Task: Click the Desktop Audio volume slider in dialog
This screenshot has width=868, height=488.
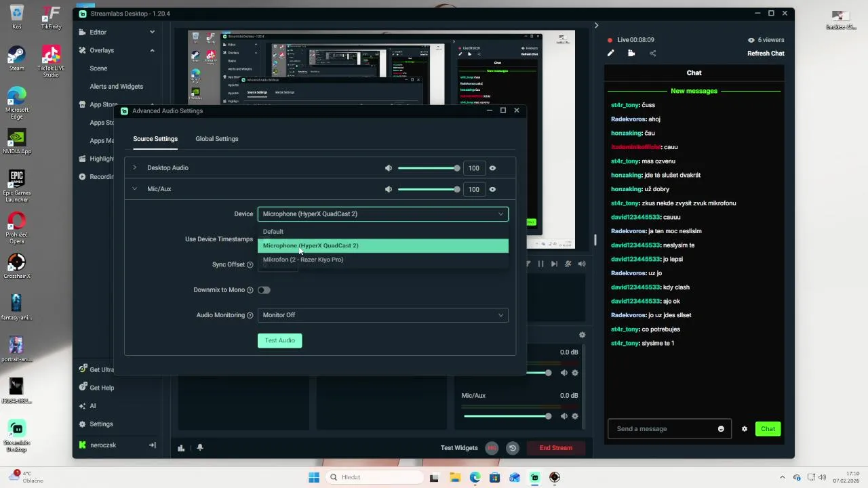Action: coord(429,168)
